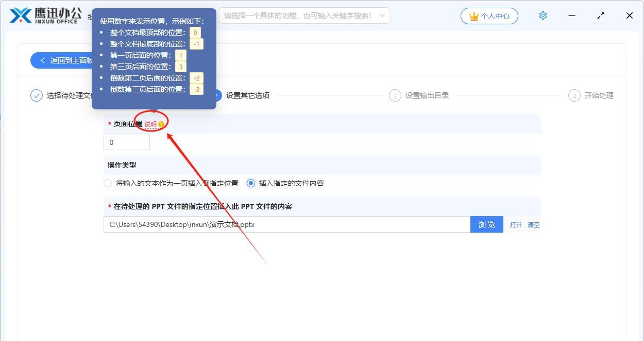
Task: Click the 说明 explanation link
Action: 151,124
